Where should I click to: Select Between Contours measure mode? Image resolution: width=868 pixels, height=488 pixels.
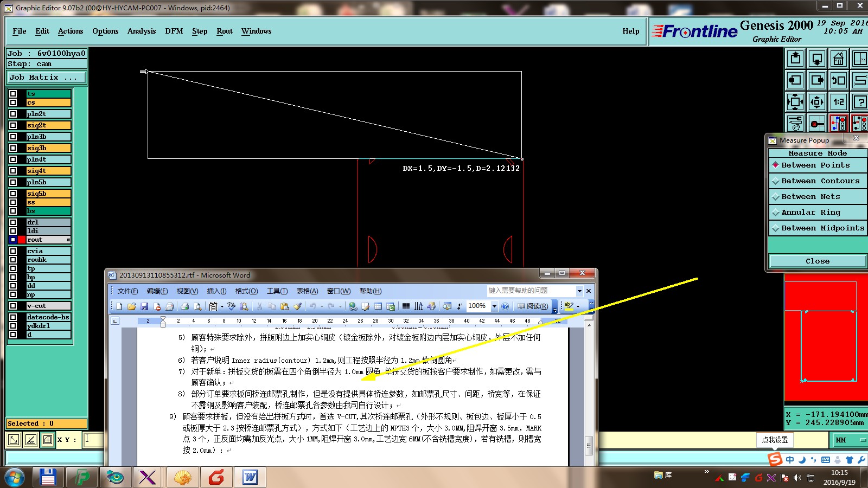[x=818, y=181]
